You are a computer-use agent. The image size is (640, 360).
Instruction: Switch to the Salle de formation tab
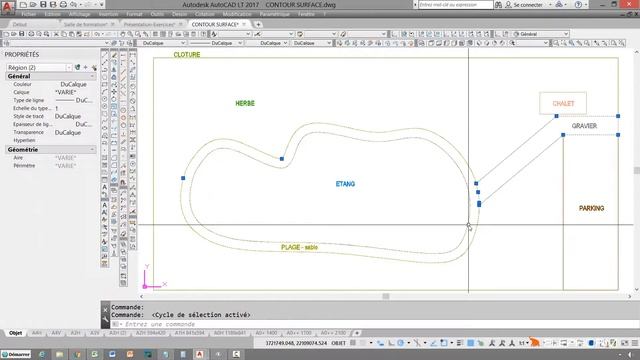pos(85,24)
